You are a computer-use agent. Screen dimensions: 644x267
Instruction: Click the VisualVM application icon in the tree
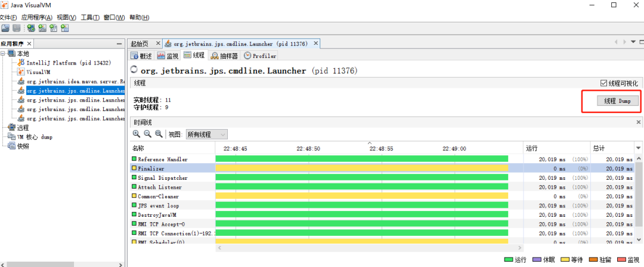click(x=21, y=72)
